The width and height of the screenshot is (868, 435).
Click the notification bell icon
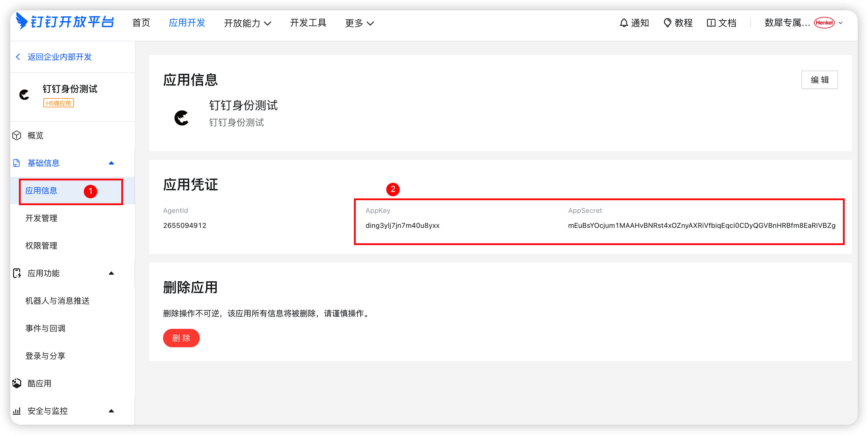[x=624, y=23]
